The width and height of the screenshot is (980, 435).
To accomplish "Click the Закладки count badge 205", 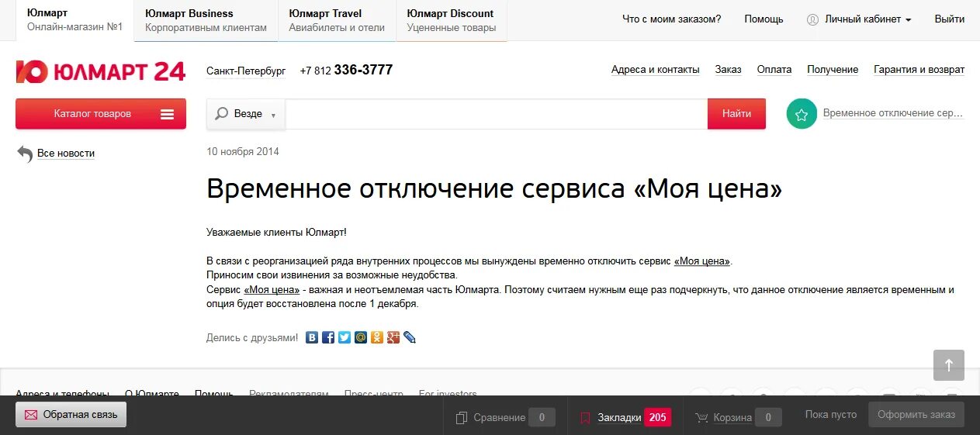I will coord(658,418).
